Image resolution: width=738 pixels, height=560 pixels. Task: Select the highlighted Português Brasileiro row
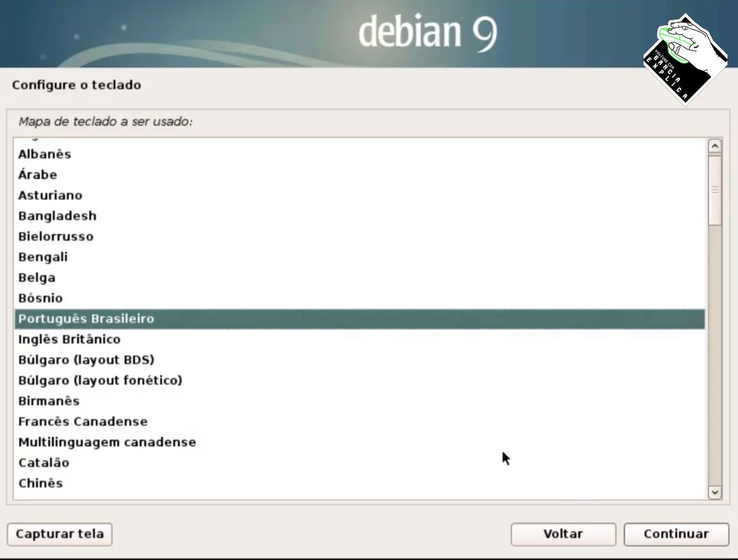(360, 319)
